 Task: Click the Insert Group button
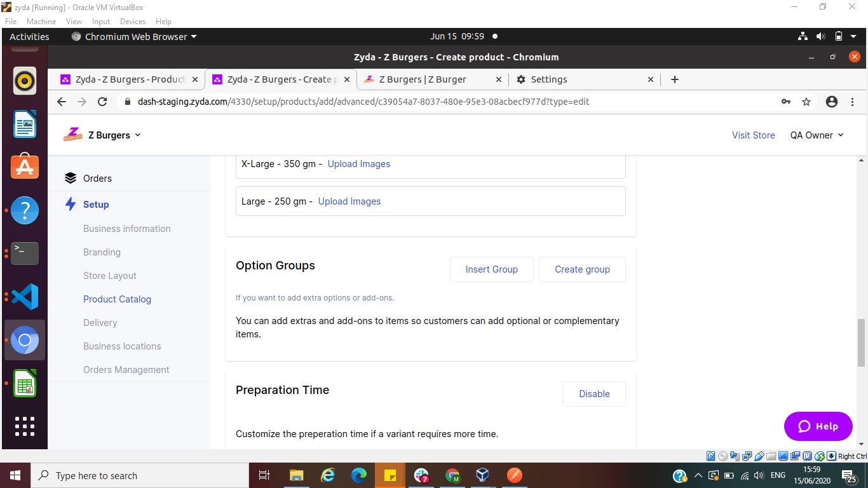pos(492,269)
